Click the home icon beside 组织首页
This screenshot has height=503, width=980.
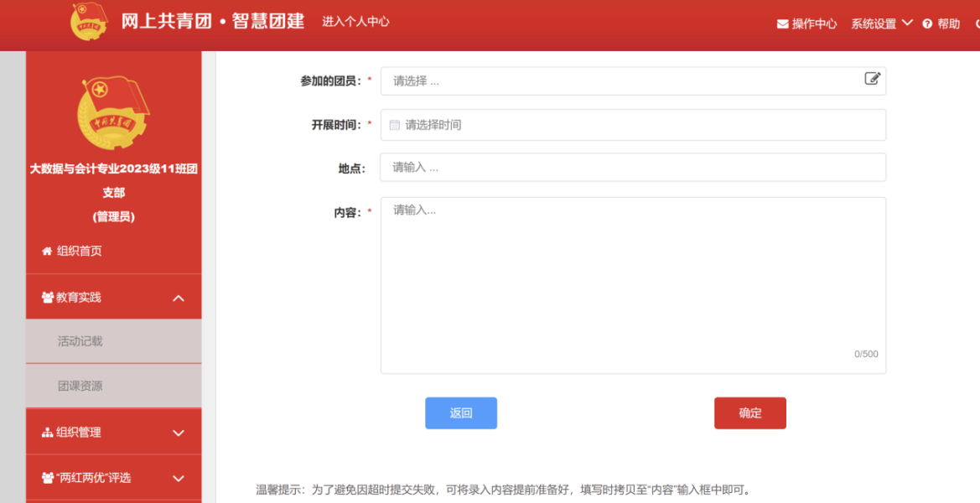pyautogui.click(x=47, y=251)
